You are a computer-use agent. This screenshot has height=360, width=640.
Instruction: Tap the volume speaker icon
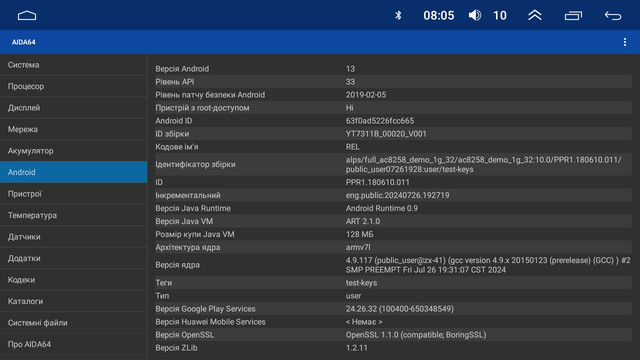tap(475, 16)
